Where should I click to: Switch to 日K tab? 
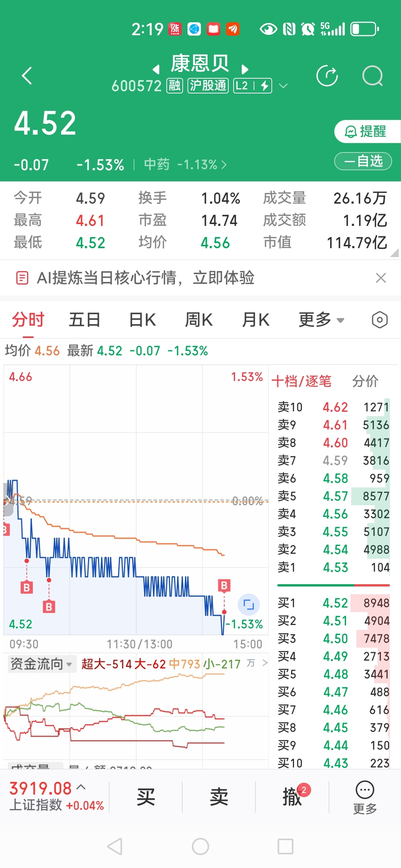(143, 320)
